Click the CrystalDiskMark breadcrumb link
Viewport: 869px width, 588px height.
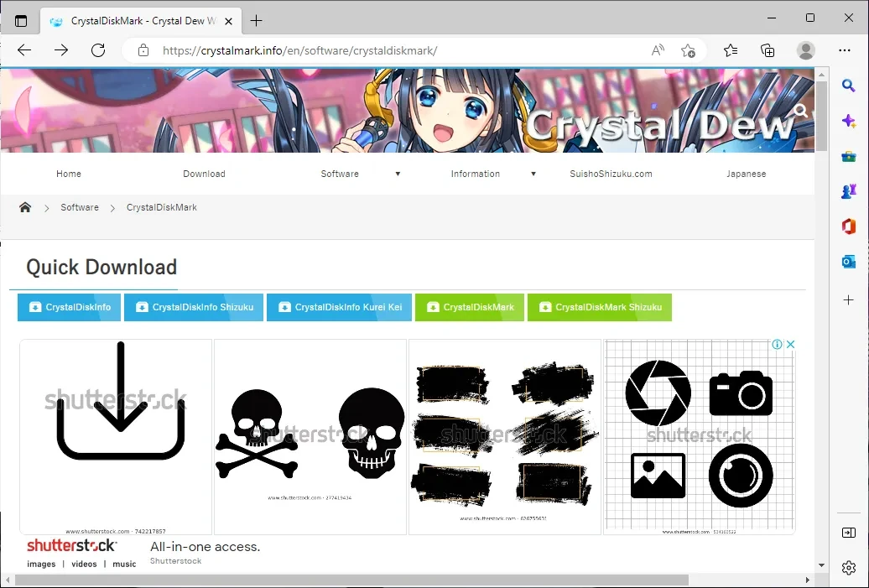pyautogui.click(x=162, y=207)
